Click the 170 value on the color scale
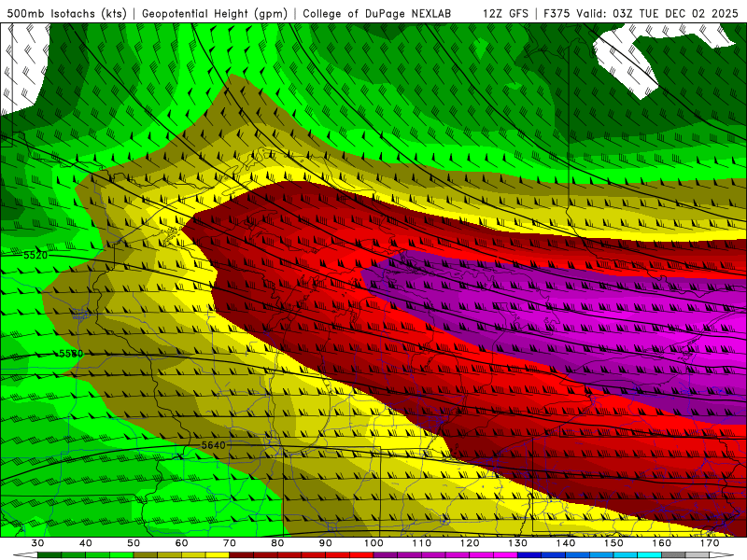The image size is (747, 560). tap(710, 543)
